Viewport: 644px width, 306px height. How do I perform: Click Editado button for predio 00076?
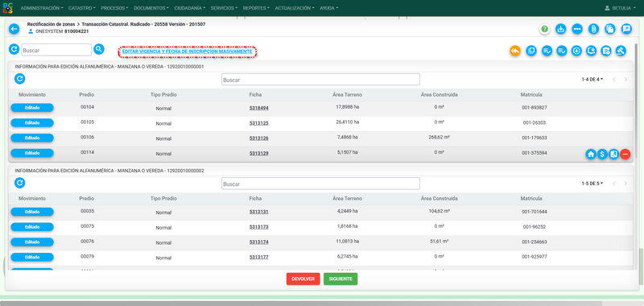click(x=32, y=242)
